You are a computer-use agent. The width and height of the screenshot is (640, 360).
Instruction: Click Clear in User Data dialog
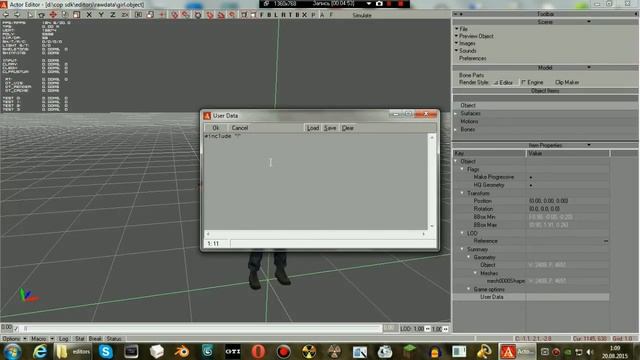[x=348, y=128]
